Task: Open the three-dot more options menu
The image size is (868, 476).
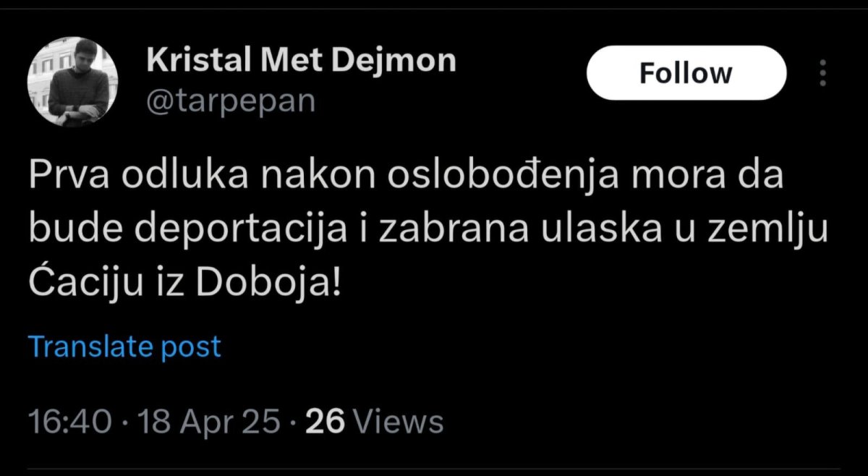Action: click(822, 73)
